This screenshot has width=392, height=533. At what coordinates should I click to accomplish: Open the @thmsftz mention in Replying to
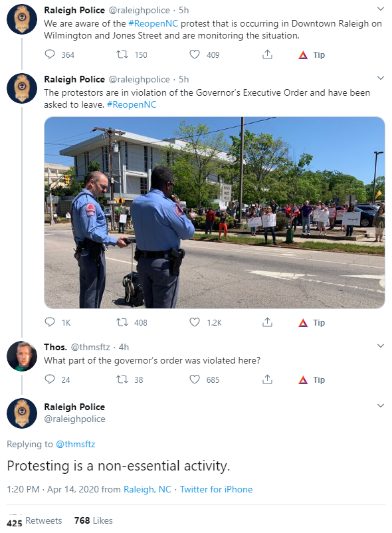(76, 445)
